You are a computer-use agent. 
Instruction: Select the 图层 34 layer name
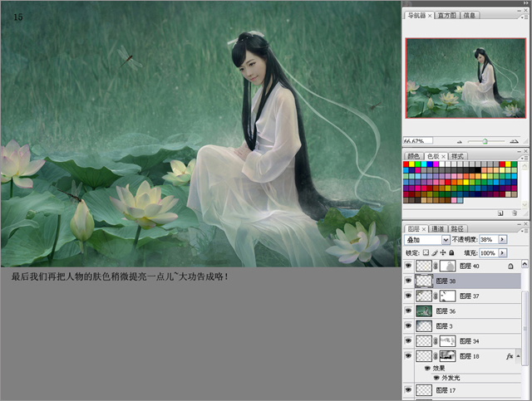[469, 341]
